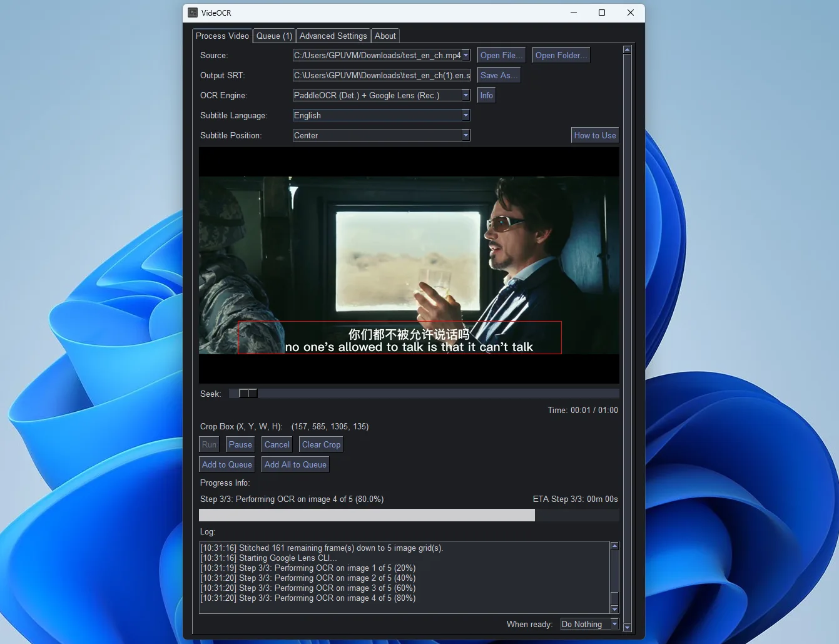The width and height of the screenshot is (839, 644).
Task: Click the main panel scroll-up arrow
Action: (627, 49)
